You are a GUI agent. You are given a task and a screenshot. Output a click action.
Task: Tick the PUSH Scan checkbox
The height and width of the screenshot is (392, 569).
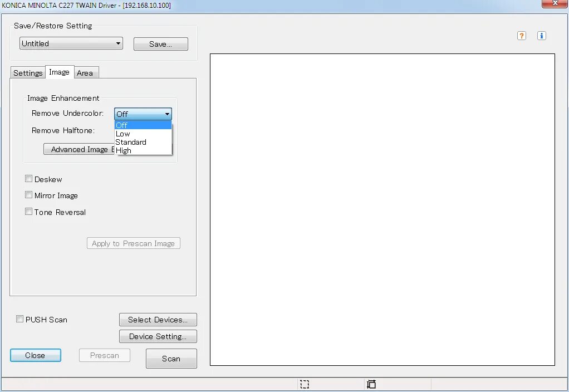point(19,319)
